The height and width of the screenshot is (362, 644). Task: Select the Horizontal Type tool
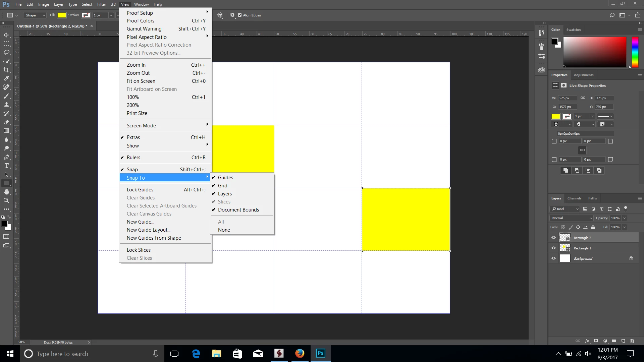pos(6,166)
